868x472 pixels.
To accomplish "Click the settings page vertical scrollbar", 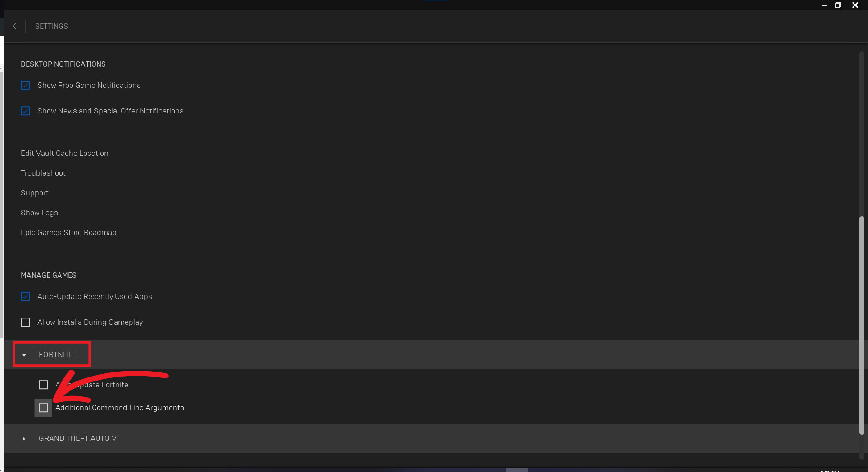I will tap(862, 325).
